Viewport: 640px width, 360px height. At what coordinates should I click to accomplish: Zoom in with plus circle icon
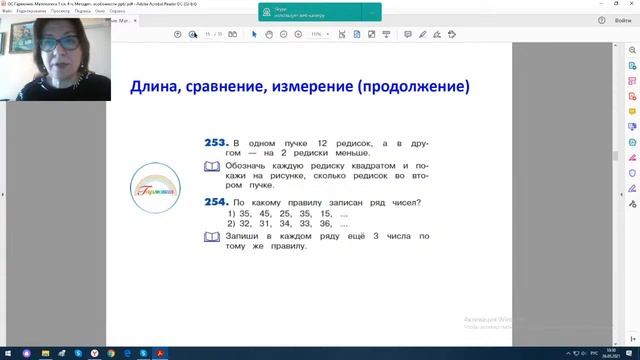(x=298, y=35)
